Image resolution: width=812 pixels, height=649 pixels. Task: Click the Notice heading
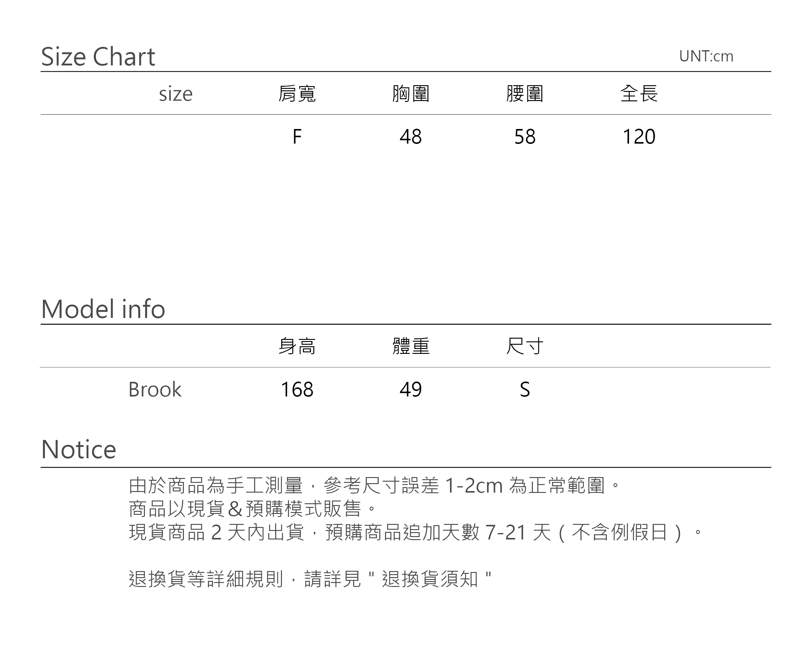(78, 449)
